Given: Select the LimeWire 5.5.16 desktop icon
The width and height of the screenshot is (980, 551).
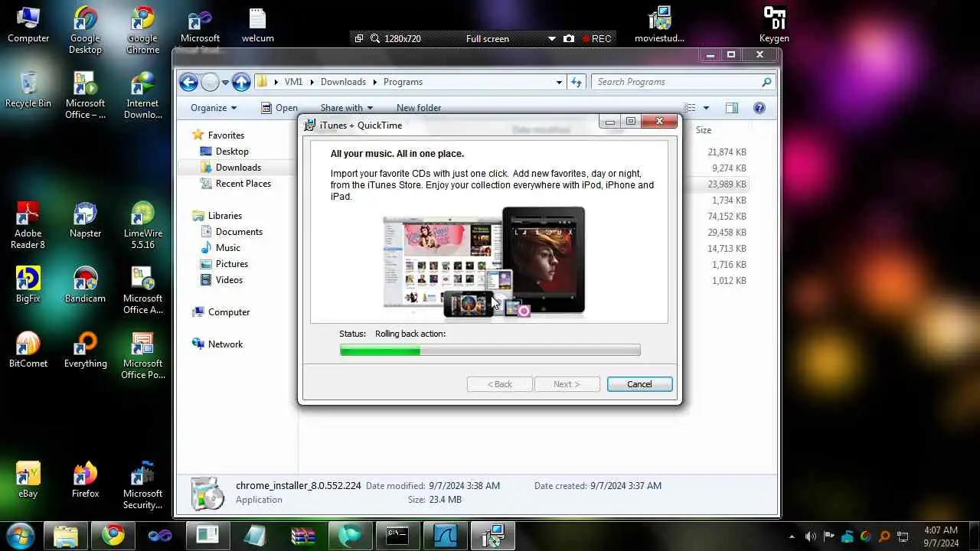Looking at the screenshot, I should (x=142, y=225).
